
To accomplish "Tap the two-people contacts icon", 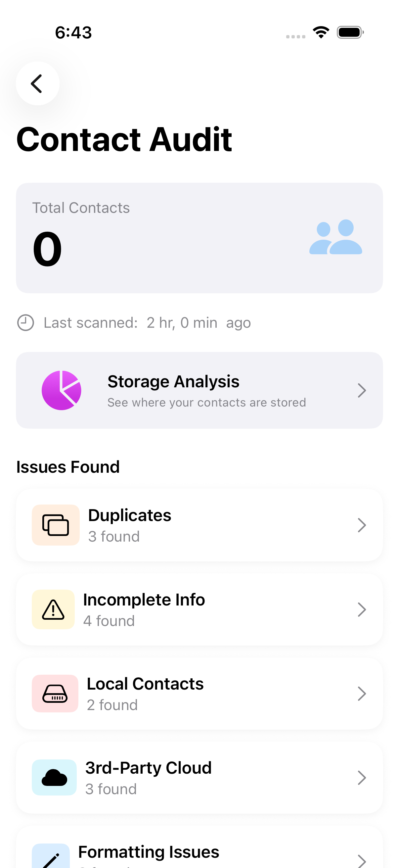I will click(x=335, y=237).
